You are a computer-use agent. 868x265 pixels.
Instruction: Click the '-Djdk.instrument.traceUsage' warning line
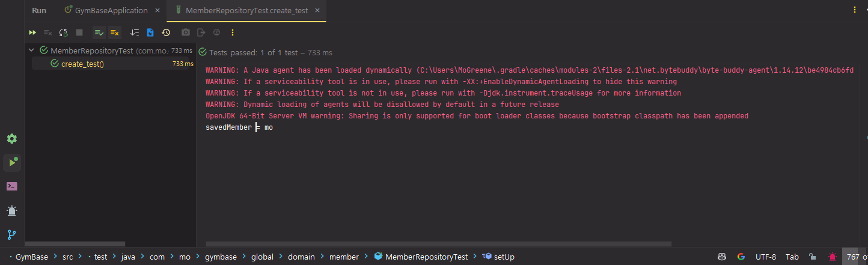click(443, 93)
